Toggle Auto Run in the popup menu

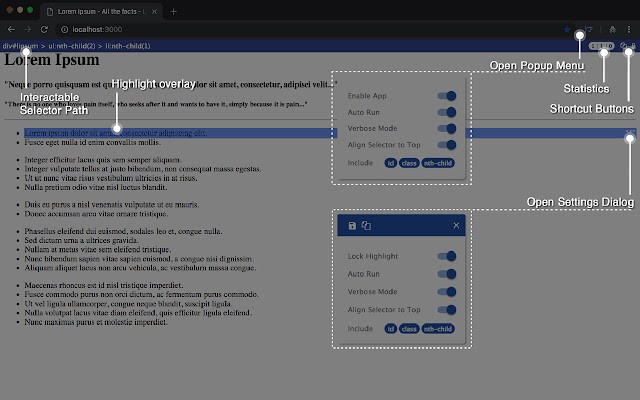(x=447, y=112)
